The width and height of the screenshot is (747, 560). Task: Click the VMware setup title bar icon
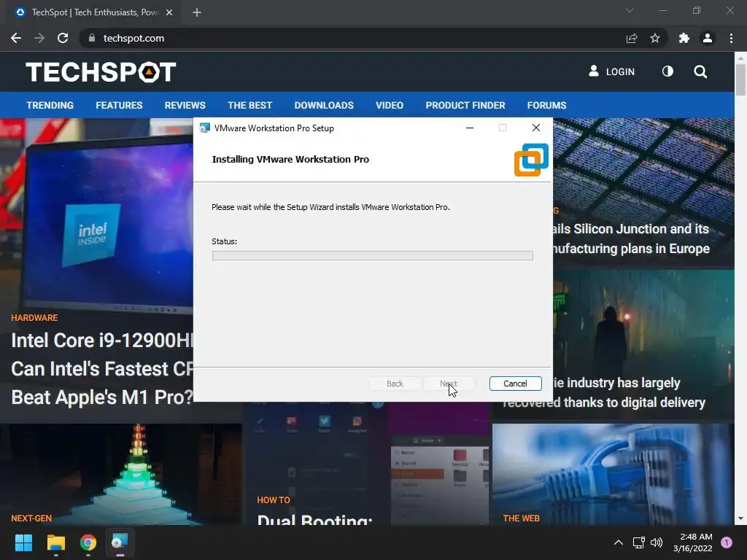coord(205,128)
